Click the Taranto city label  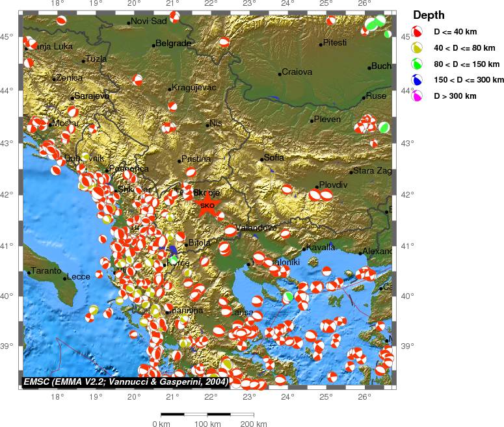point(46,270)
